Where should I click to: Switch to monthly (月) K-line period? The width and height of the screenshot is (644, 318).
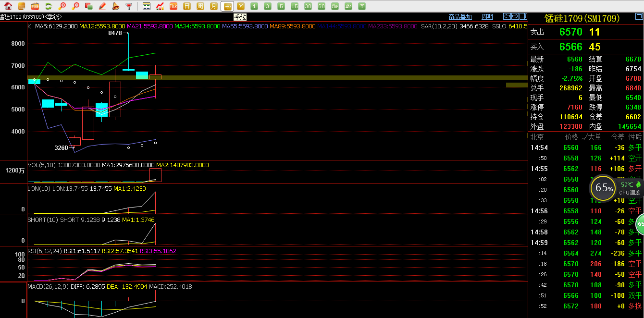coord(214,6)
